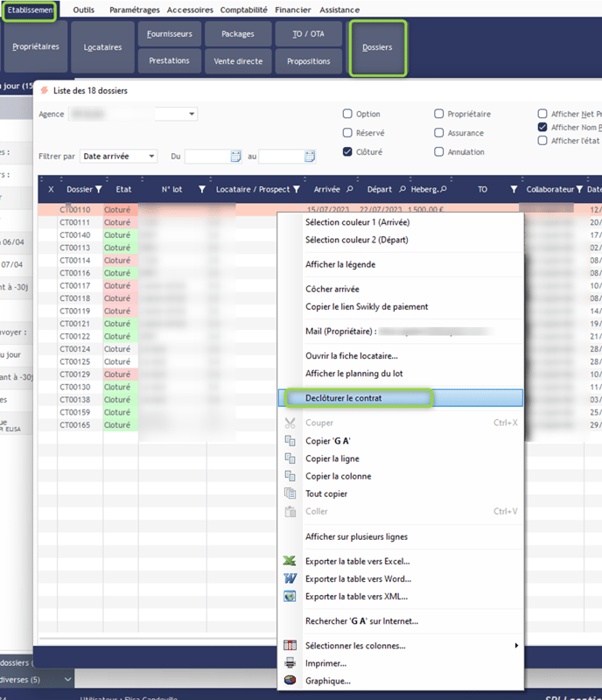Open the Comptabilité menu
This screenshot has width=602, height=700.
pos(243,10)
